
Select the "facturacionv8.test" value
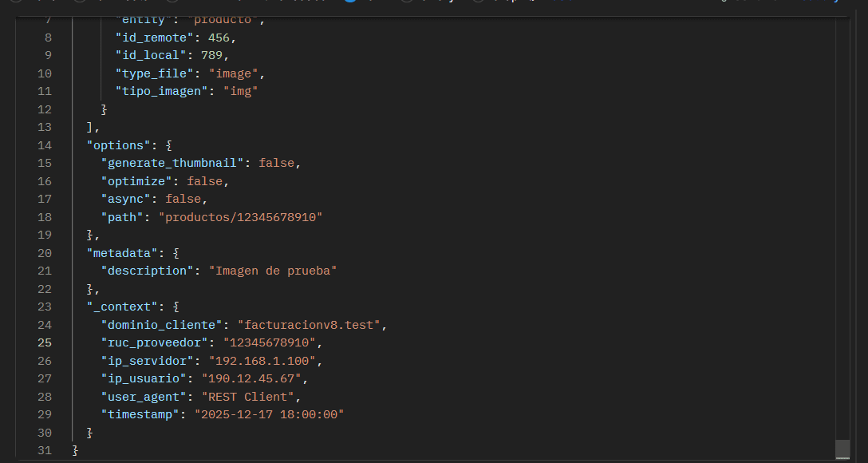309,325
